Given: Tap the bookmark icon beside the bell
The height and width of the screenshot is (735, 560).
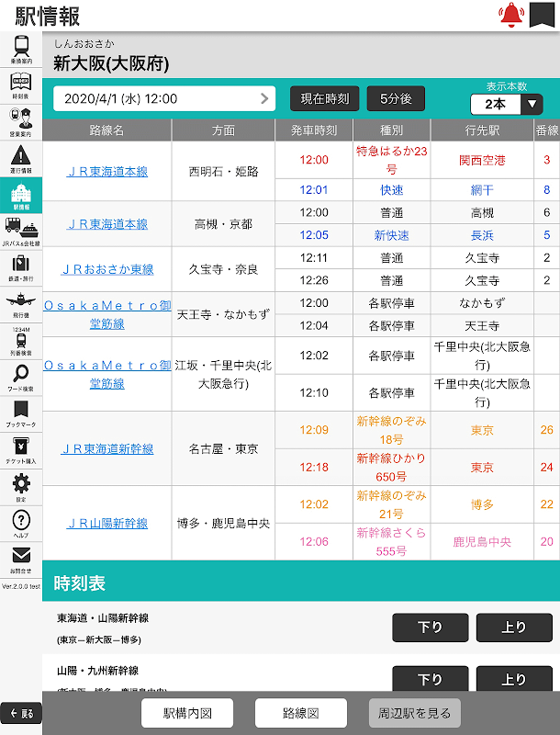Looking at the screenshot, I should (543, 15).
